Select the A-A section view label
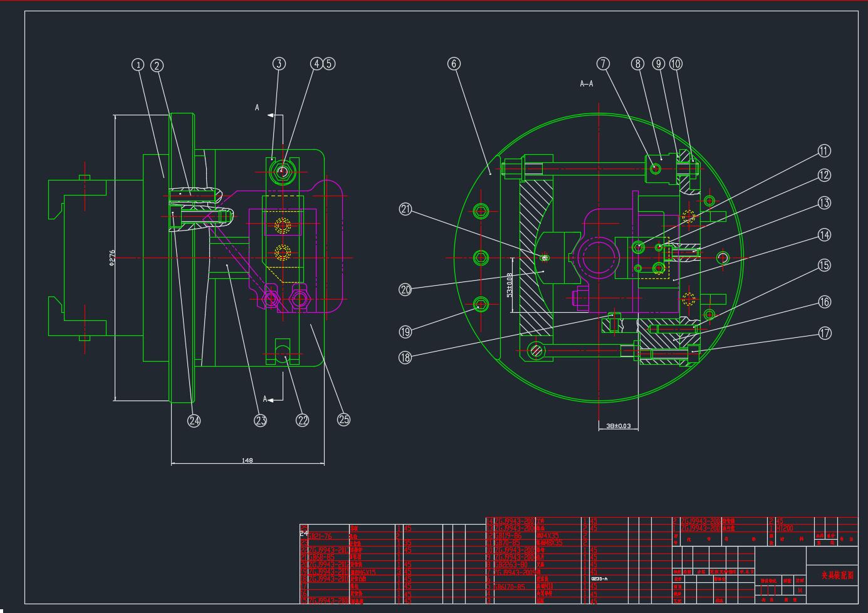868x613 pixels. click(587, 83)
